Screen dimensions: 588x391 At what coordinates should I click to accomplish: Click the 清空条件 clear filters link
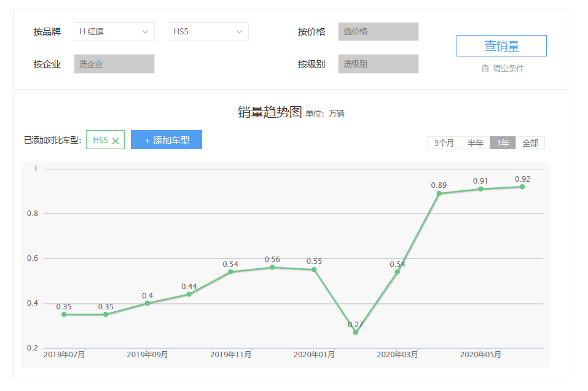point(508,68)
